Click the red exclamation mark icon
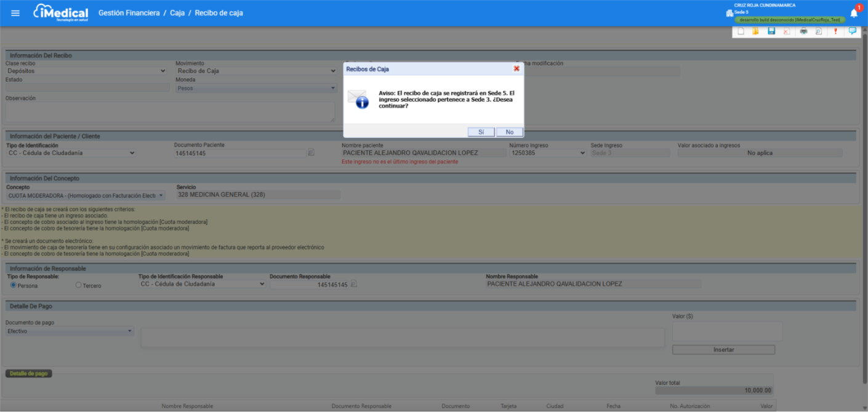Viewport: 868px width, 412px height. (x=835, y=31)
